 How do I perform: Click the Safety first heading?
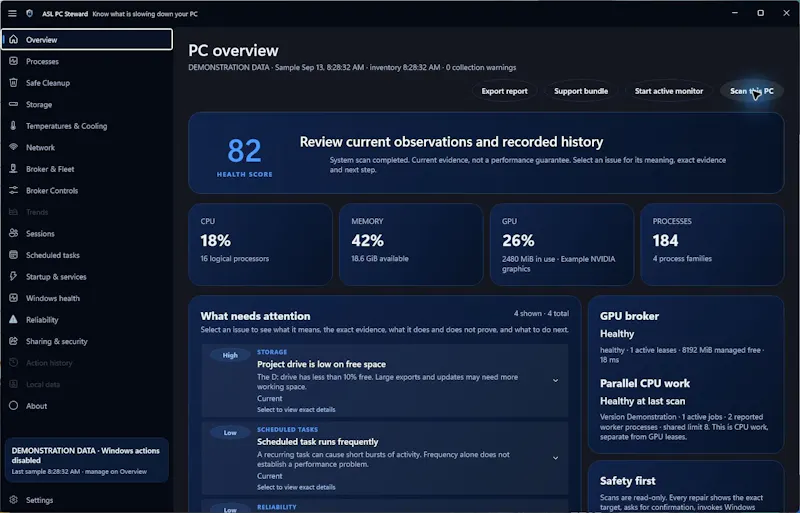(x=628, y=481)
